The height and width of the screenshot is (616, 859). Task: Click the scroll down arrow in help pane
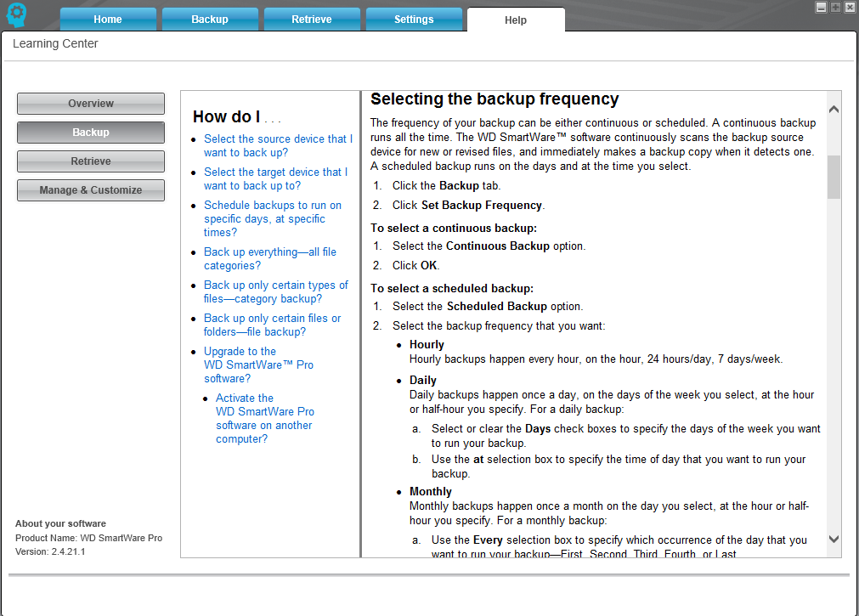pos(834,539)
